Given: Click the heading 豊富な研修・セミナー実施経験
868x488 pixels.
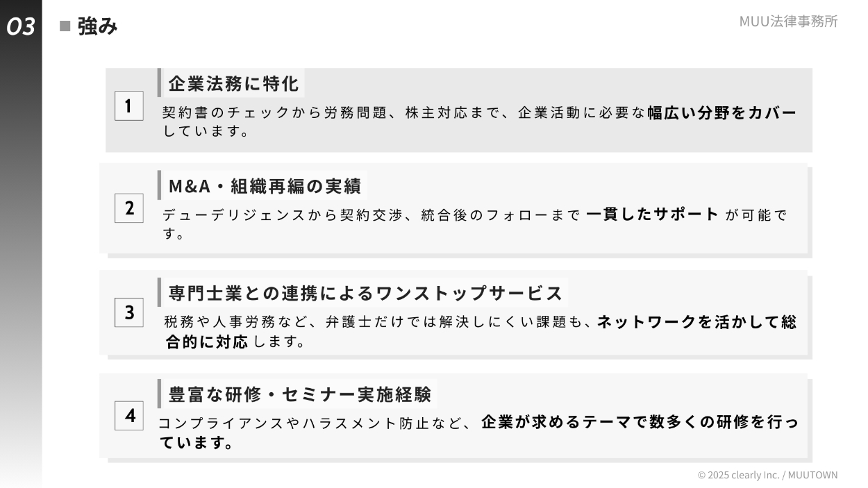Looking at the screenshot, I should 299,394.
